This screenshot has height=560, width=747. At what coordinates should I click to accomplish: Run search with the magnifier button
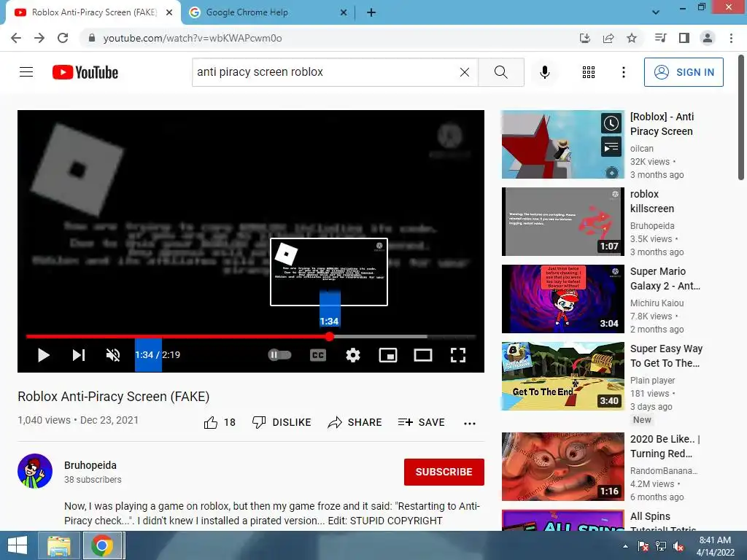[500, 72]
